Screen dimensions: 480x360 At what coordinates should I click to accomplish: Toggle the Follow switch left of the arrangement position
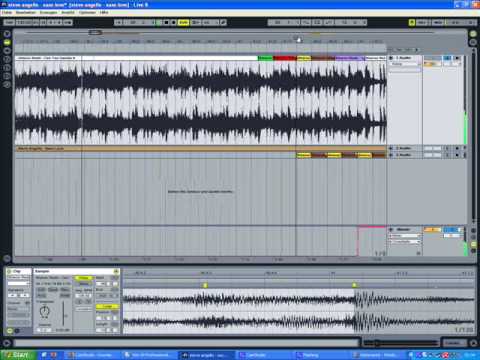click(118, 22)
